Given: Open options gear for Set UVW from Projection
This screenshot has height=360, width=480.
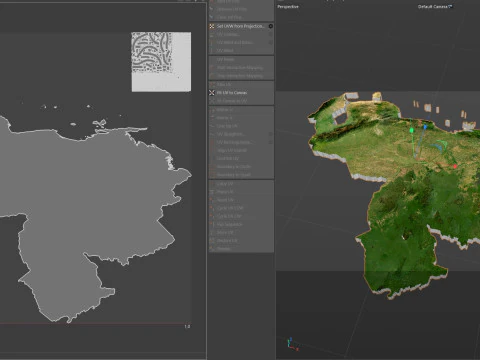Looking at the screenshot, I should pyautogui.click(x=271, y=26).
